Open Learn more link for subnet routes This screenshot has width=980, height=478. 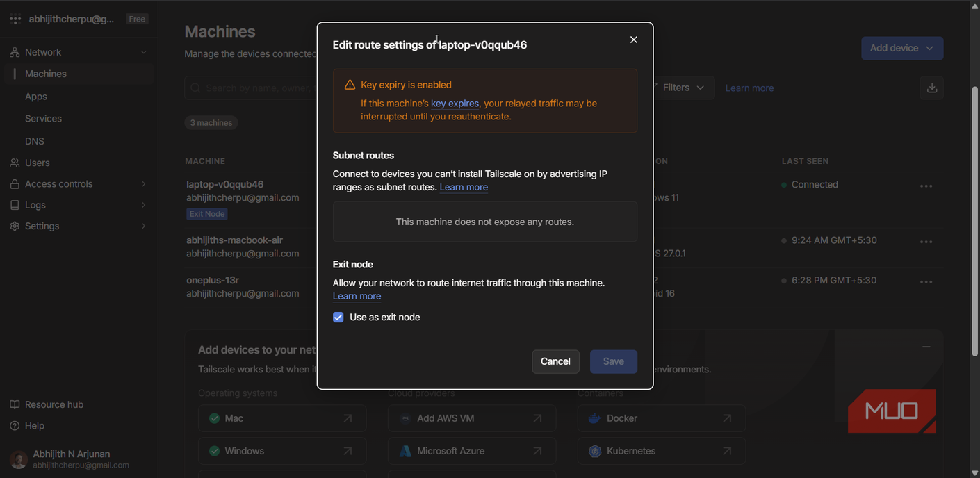point(464,188)
